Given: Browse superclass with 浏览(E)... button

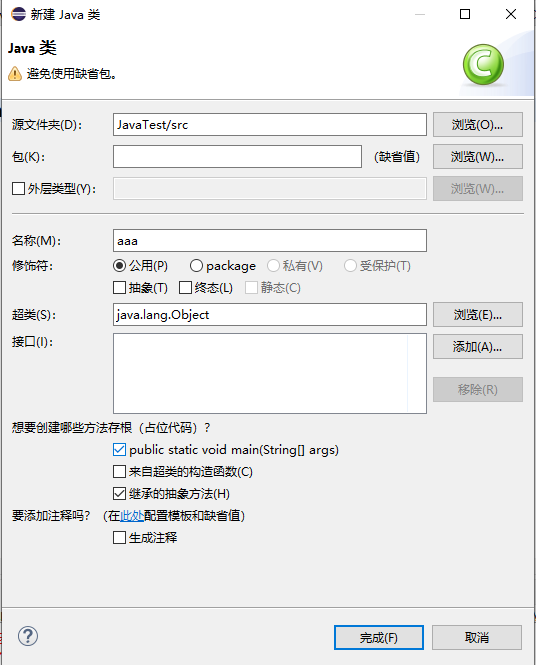Looking at the screenshot, I should click(x=478, y=315).
